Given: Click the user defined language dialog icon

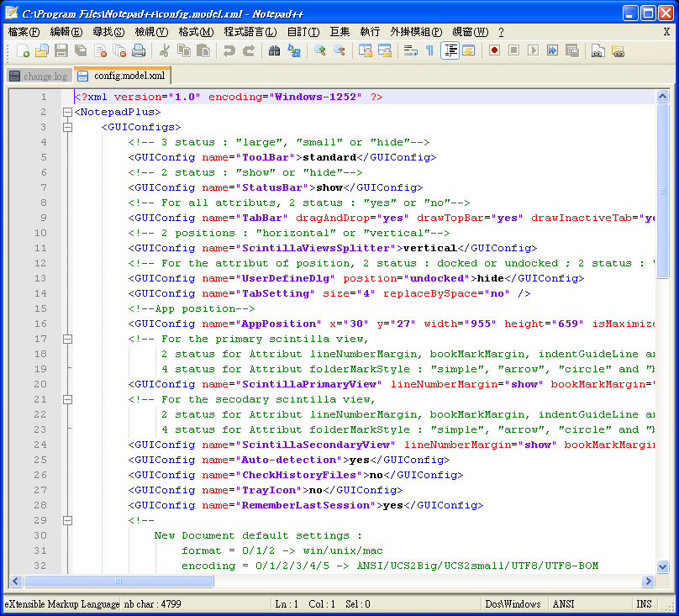Looking at the screenshot, I should [469, 50].
